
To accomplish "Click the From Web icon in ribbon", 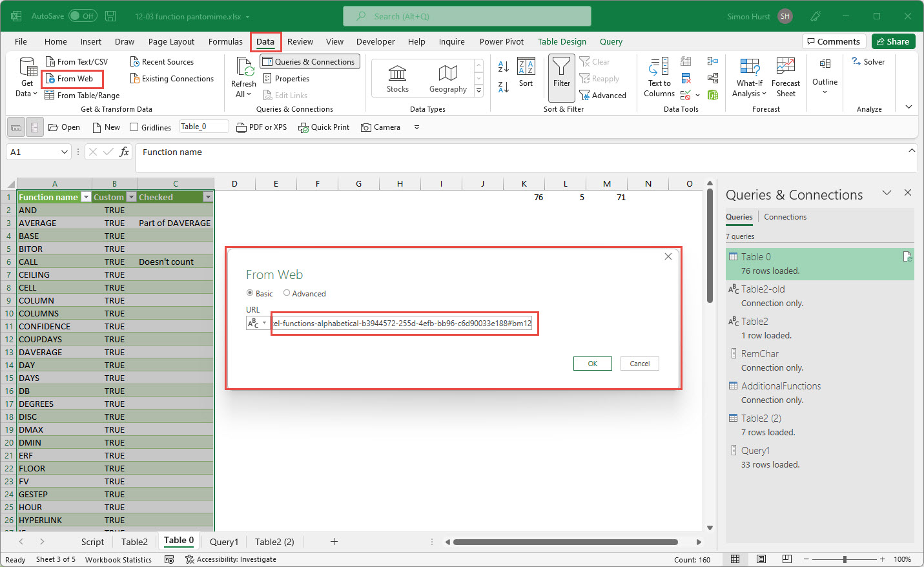I will [x=50, y=79].
